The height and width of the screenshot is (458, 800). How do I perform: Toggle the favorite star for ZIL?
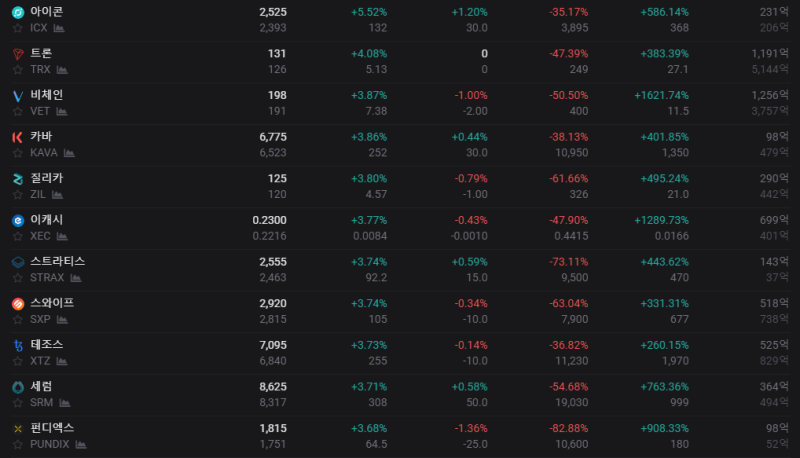click(x=18, y=195)
